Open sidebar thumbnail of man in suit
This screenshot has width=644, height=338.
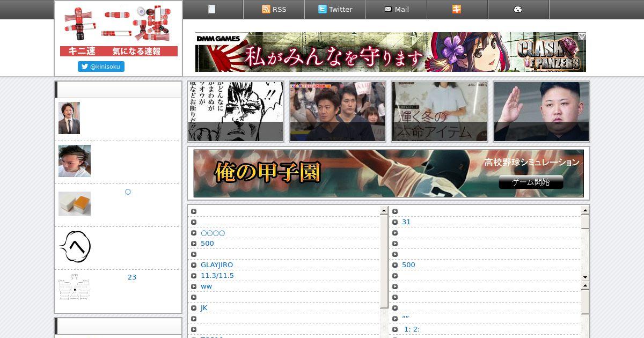[x=69, y=118]
